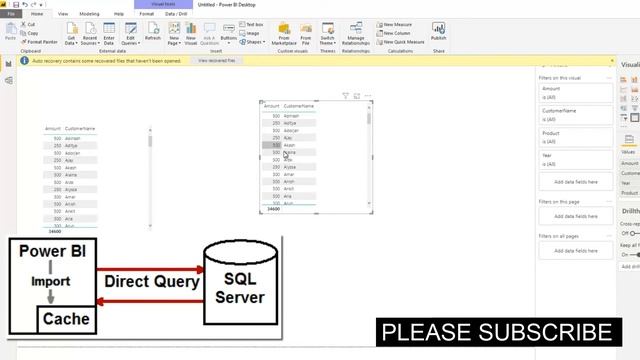
Task: Click the From File custom visual icon
Action: tap(306, 33)
